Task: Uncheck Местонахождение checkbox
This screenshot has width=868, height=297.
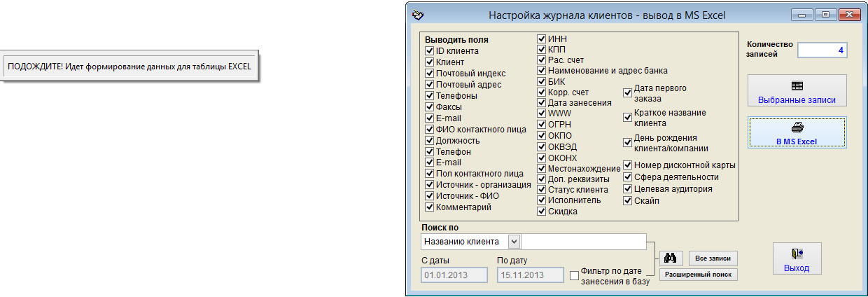Action: [x=542, y=168]
